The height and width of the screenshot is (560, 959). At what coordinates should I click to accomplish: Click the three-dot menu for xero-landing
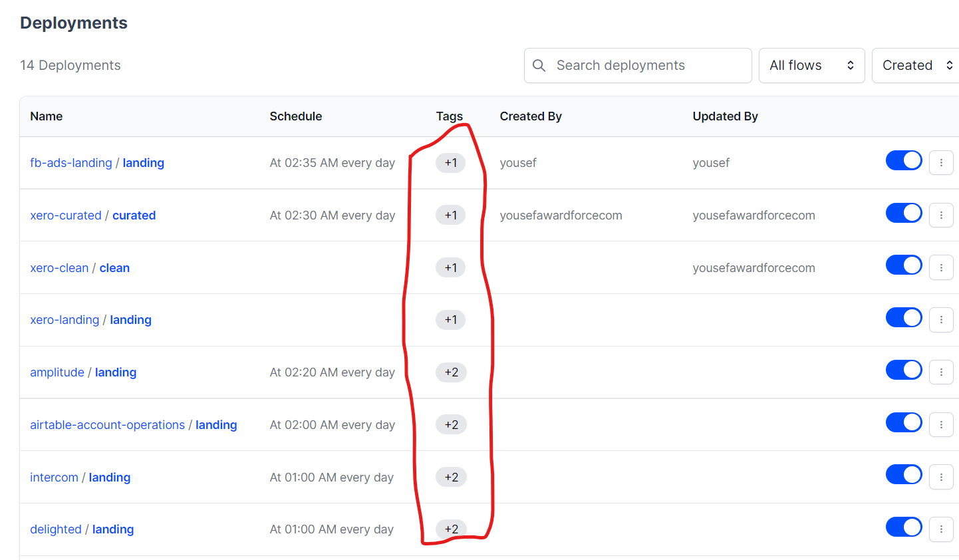tap(941, 319)
